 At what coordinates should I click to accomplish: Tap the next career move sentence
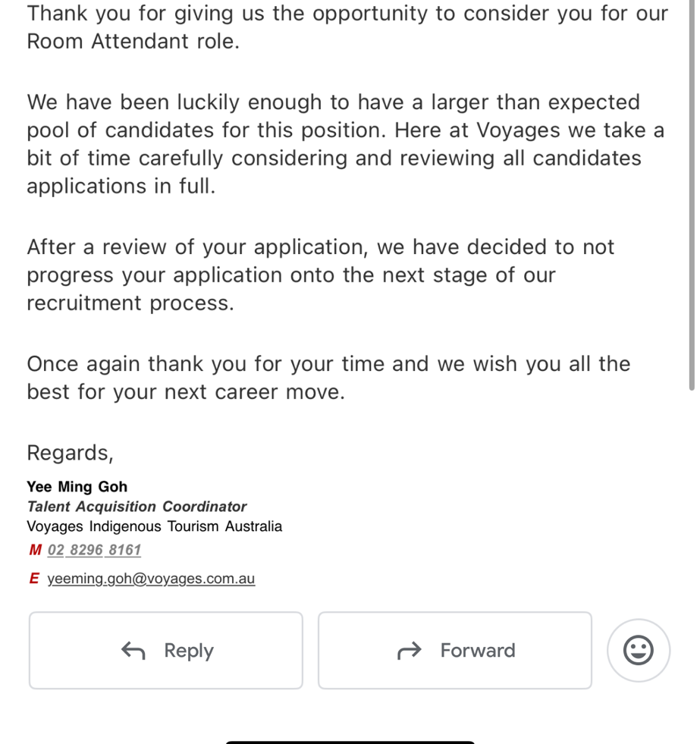point(186,392)
